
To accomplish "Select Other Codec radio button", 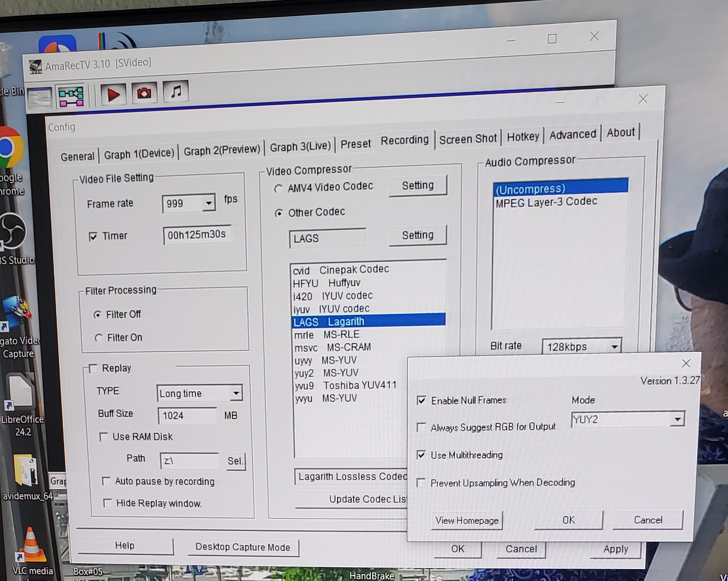I will click(x=279, y=213).
